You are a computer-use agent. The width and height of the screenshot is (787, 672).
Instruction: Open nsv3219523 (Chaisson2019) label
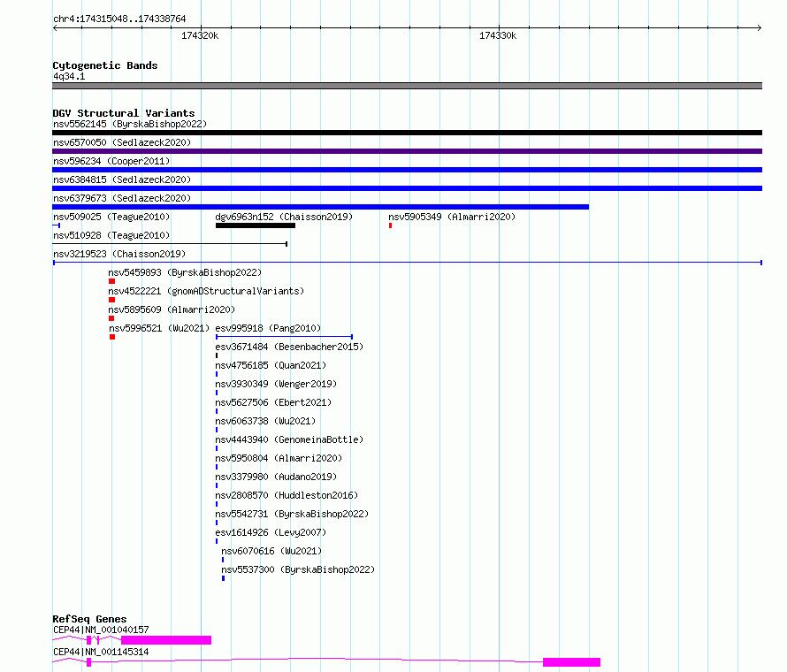click(119, 254)
